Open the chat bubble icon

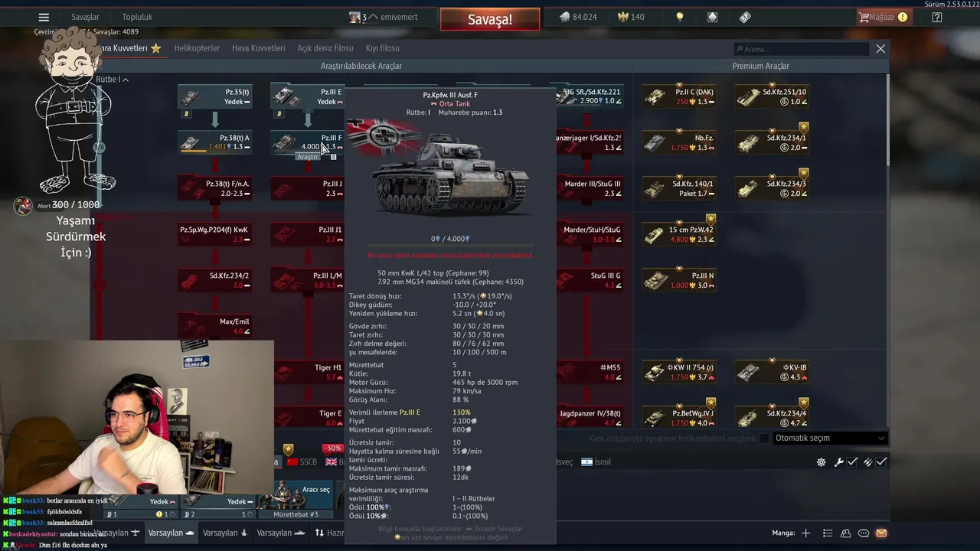tap(864, 533)
